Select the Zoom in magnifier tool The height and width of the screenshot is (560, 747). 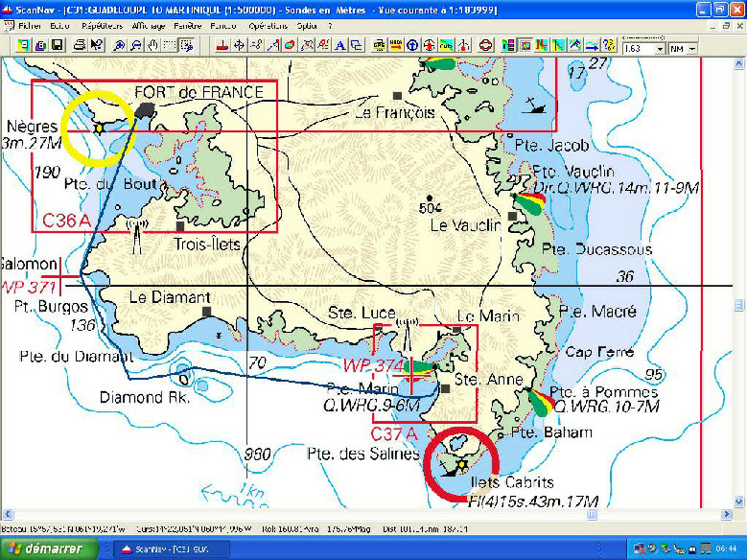(120, 45)
